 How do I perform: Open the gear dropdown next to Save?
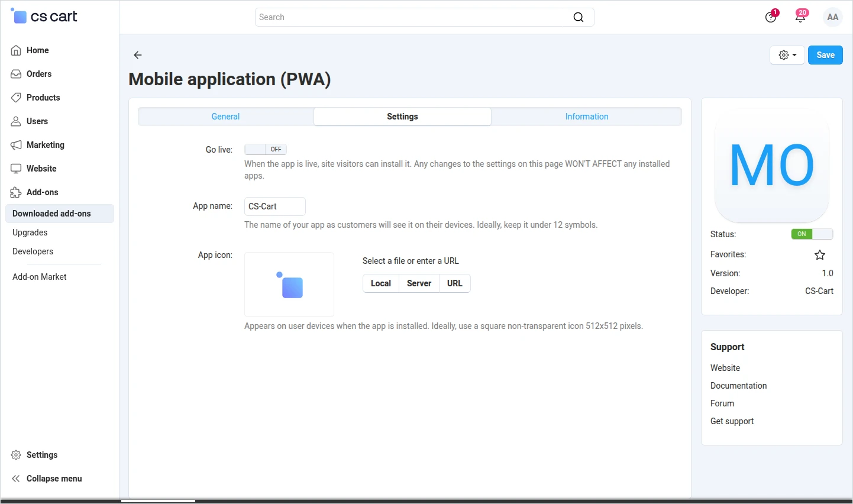[787, 55]
